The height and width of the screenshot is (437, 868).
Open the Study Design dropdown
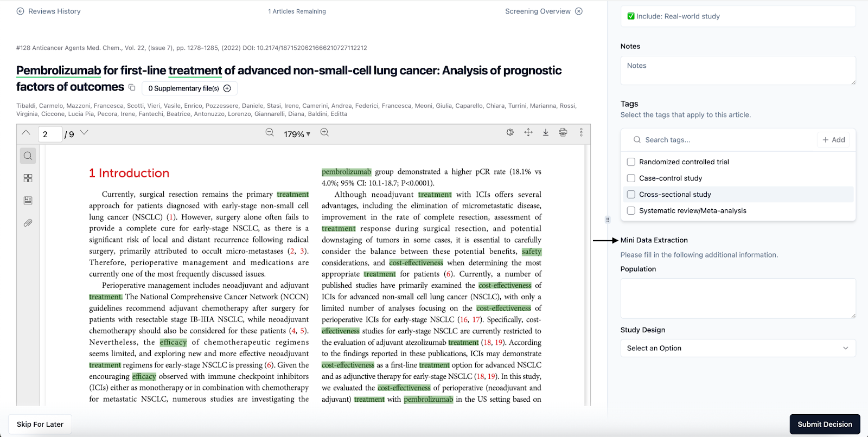point(738,348)
